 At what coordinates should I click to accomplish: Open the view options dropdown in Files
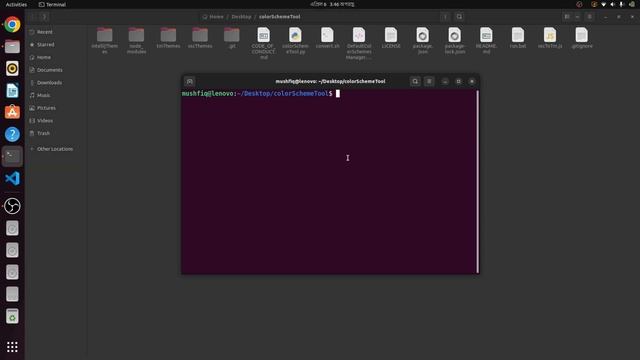577,17
